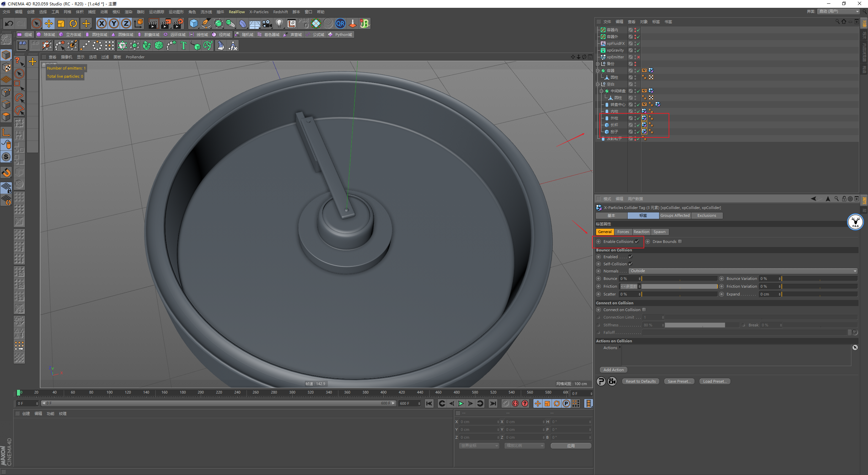This screenshot has height=475, width=868.
Task: Add a Cube primitive object
Action: 194,23
